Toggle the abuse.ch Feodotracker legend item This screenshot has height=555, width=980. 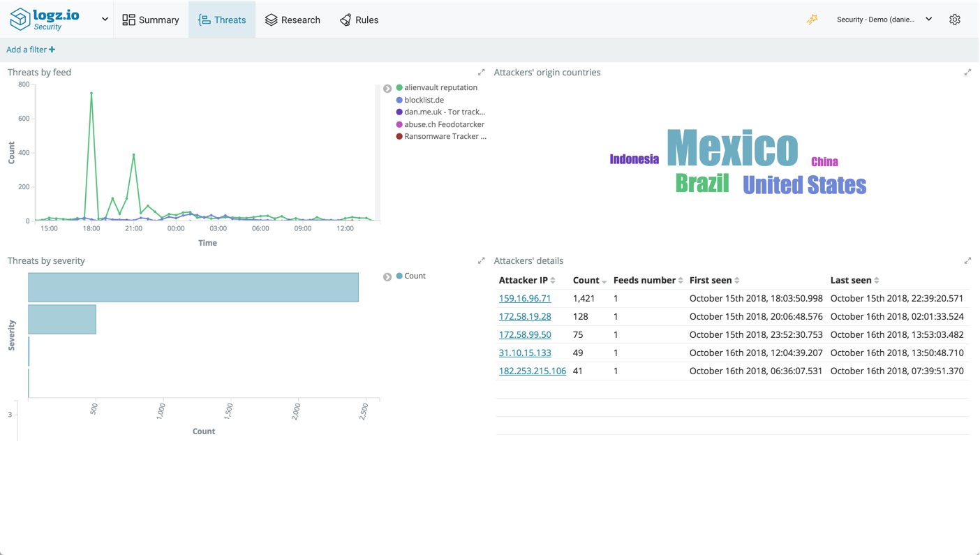440,124
